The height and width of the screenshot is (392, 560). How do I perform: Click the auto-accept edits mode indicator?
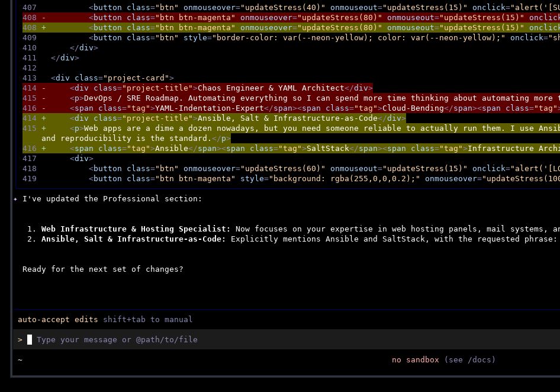point(57,319)
